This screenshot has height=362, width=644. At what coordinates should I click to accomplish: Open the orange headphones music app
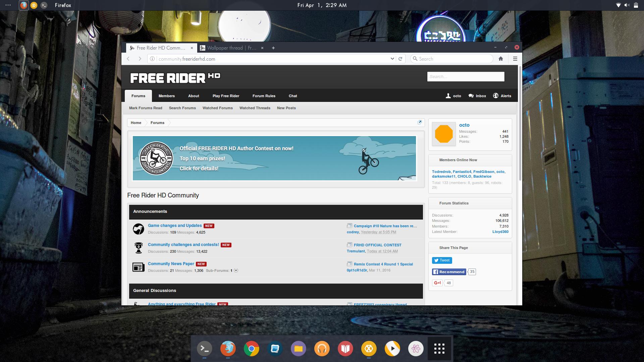322,349
